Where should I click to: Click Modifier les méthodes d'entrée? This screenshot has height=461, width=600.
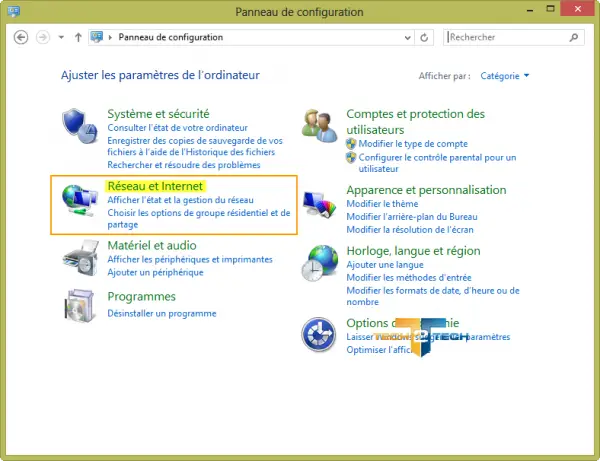point(409,277)
